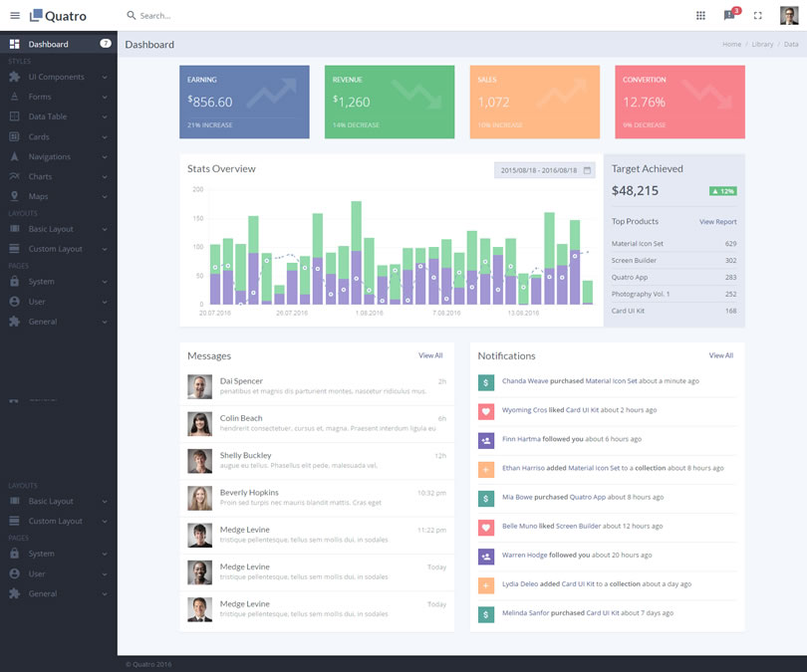Image resolution: width=807 pixels, height=672 pixels.
Task: Open the Dashboard menu item
Action: pos(50,44)
